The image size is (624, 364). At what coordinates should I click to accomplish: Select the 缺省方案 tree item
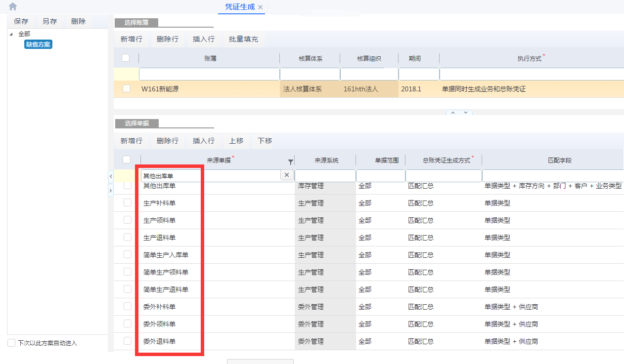tap(39, 44)
